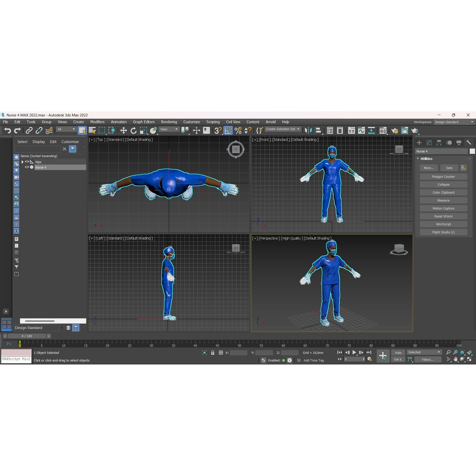Pick the Select and Move tool
This screenshot has width=476, height=476.
tap(123, 130)
